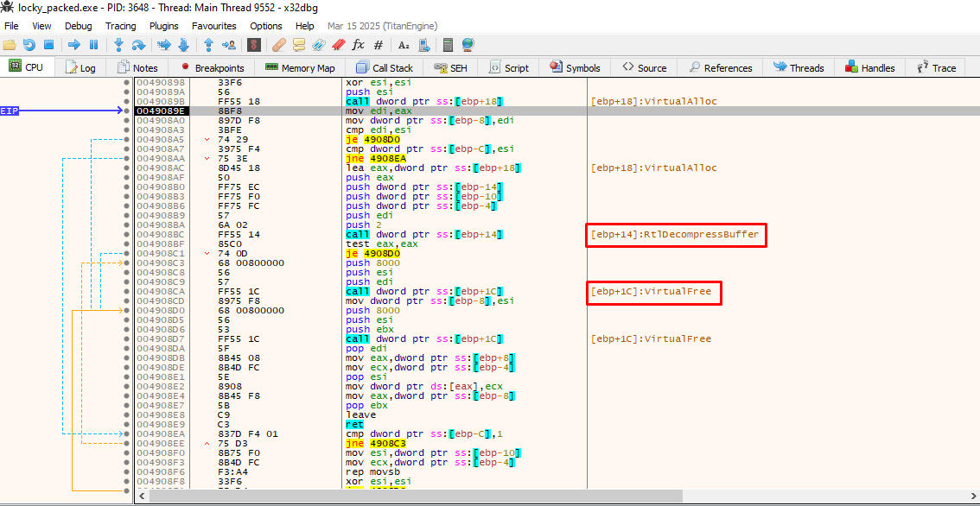980x506 pixels.
Task: Toggle breakpoint bullet at address 0049089E
Action: click(128, 111)
